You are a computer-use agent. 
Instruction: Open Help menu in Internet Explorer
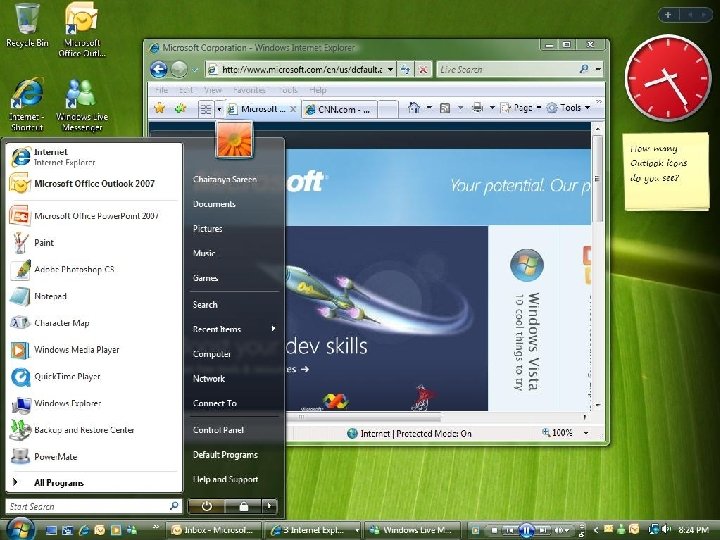coord(318,90)
